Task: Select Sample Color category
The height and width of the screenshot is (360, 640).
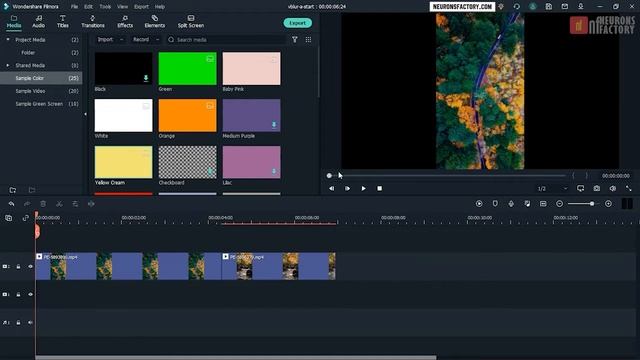Action: [41, 78]
